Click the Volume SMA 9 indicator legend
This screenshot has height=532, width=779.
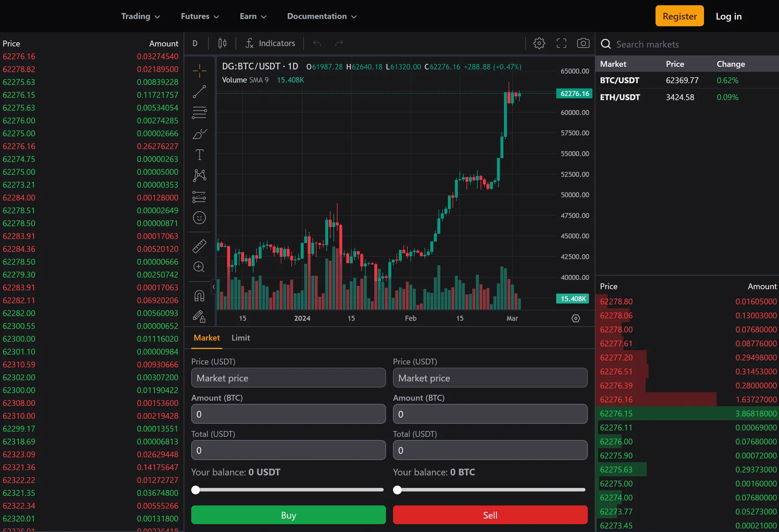245,80
